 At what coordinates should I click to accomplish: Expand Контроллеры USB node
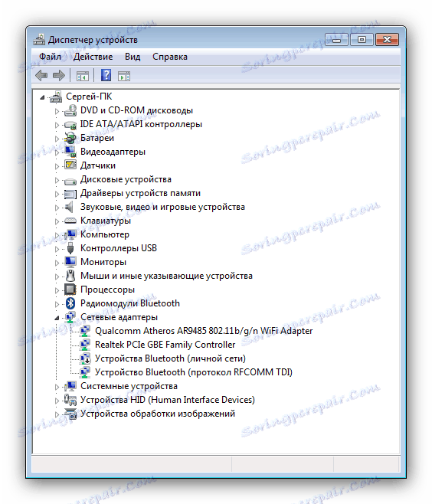pyautogui.click(x=57, y=249)
